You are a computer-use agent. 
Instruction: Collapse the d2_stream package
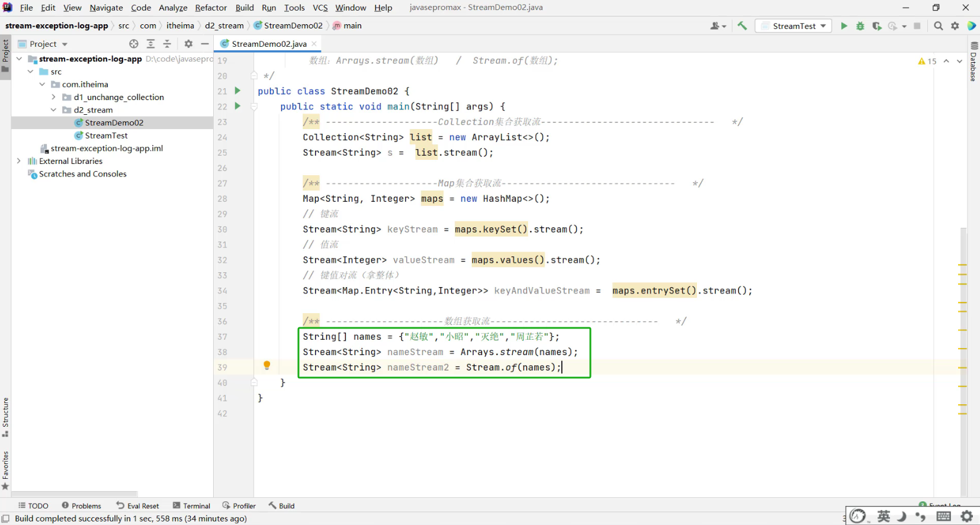pos(54,110)
